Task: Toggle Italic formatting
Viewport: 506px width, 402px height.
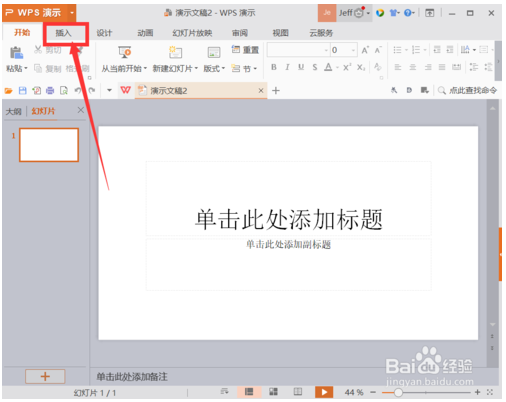Action: tap(287, 67)
